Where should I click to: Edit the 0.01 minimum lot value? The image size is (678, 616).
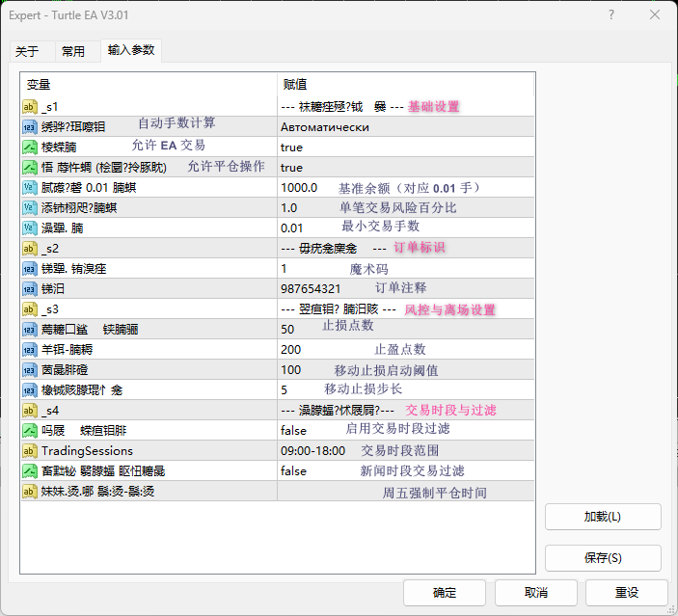pyautogui.click(x=406, y=228)
